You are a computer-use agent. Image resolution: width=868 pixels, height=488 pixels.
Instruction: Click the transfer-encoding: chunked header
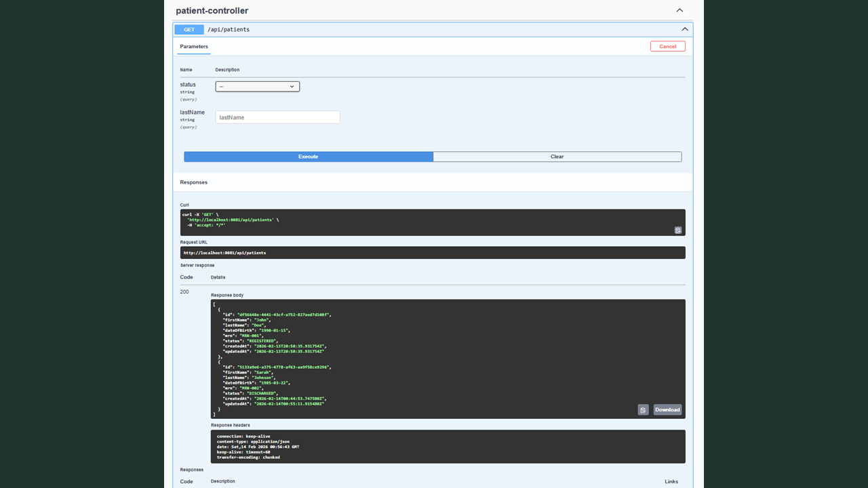click(248, 457)
